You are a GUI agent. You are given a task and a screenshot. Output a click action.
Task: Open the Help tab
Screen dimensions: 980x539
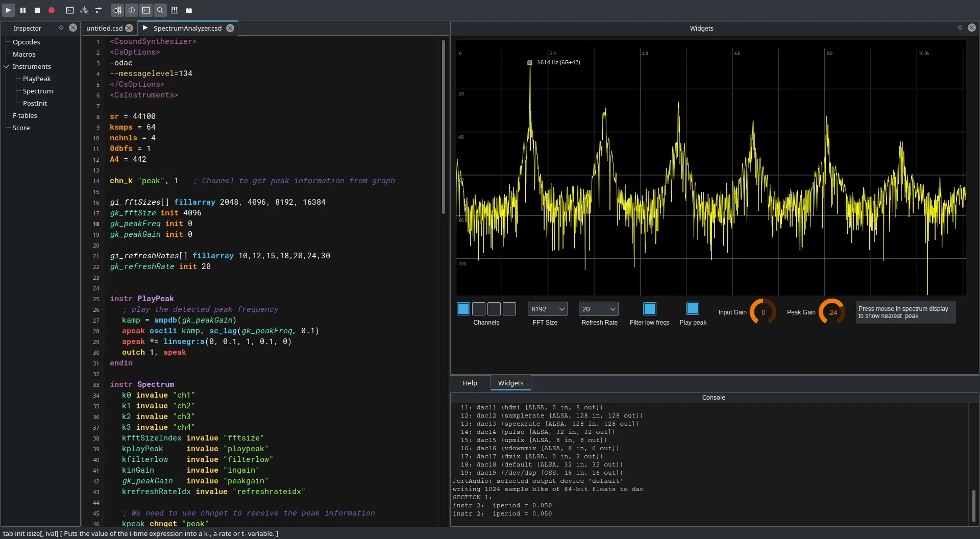coord(470,383)
